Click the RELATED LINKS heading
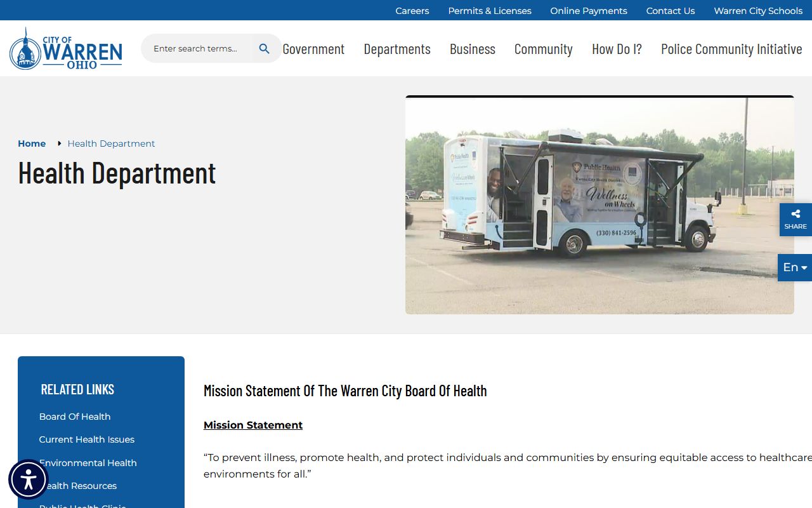The height and width of the screenshot is (508, 812). [77, 389]
